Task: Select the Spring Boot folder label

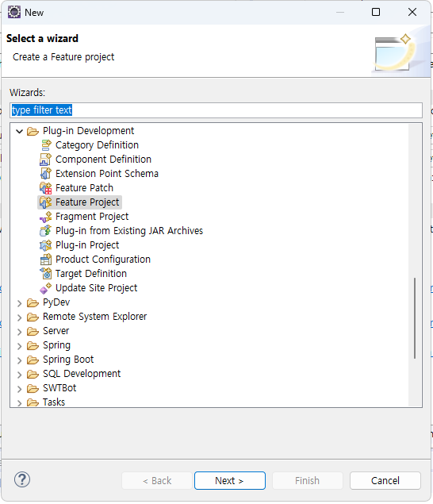Action: pos(68,360)
